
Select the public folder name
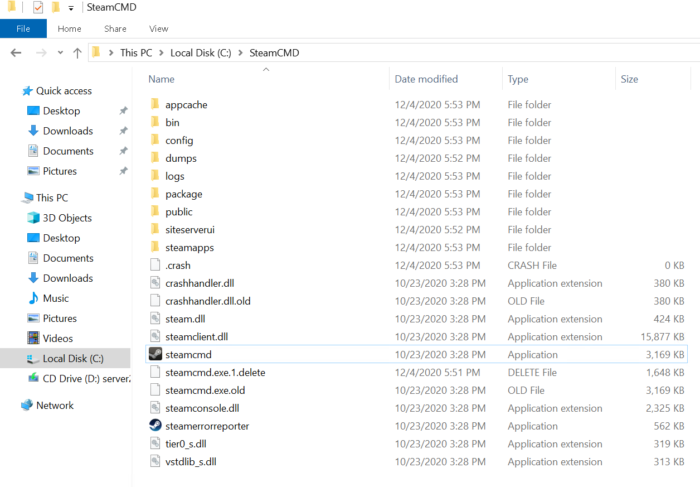(x=179, y=212)
